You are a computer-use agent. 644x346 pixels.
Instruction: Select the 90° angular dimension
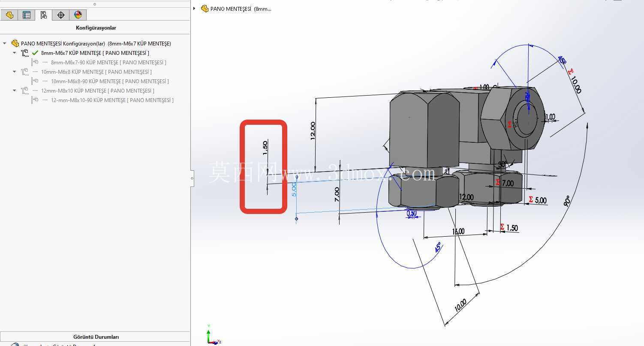(567, 202)
